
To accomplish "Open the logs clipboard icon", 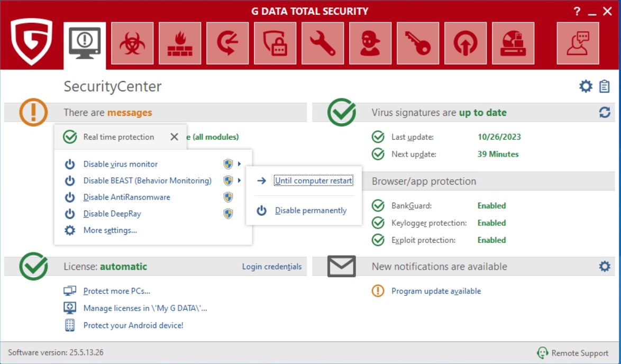I will [605, 86].
